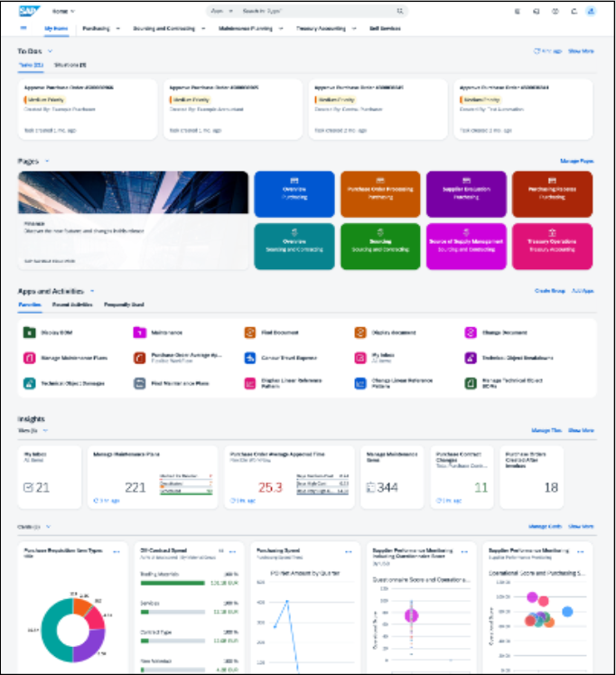
Task: Open the My Inbox app icon in Favorites
Action: click(x=360, y=358)
